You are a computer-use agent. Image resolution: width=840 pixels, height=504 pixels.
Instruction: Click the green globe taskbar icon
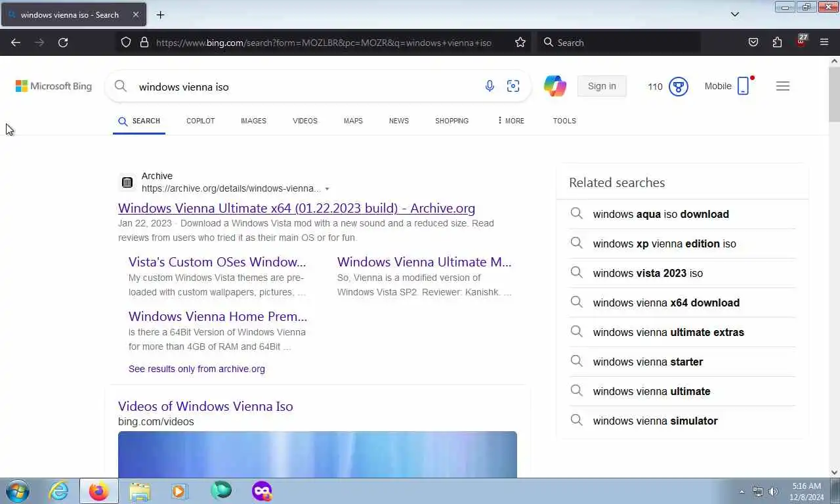point(221,490)
